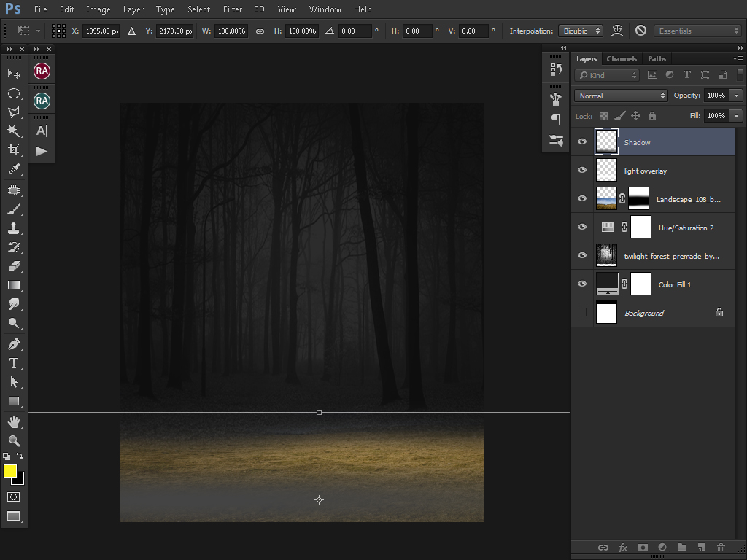This screenshot has width=747, height=560.
Task: Show the Background layer
Action: [x=582, y=313]
